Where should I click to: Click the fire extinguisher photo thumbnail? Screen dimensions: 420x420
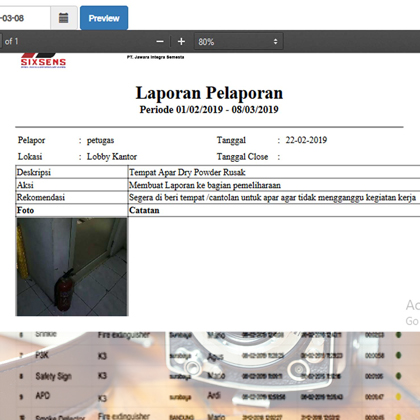[x=72, y=267]
